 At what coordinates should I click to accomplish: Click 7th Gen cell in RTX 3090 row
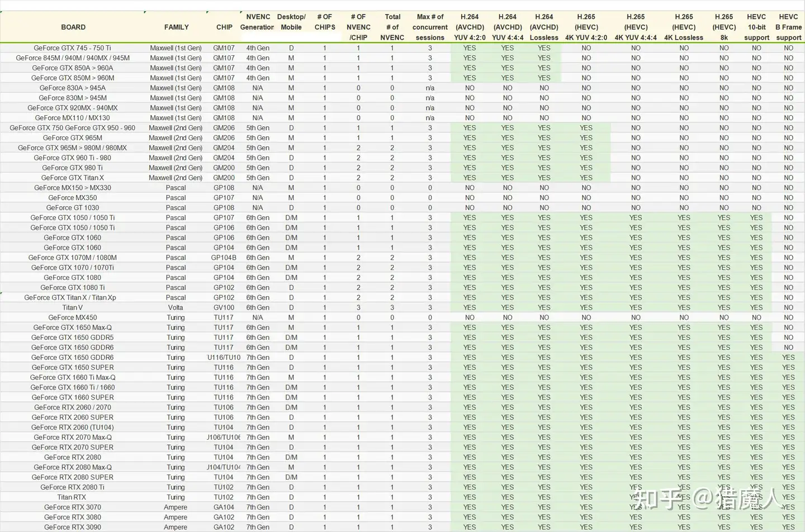pos(258,528)
